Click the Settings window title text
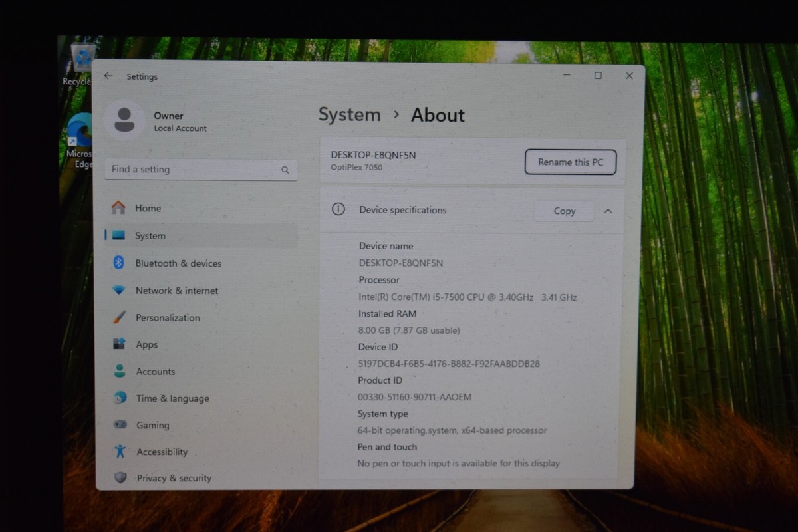 coord(142,77)
